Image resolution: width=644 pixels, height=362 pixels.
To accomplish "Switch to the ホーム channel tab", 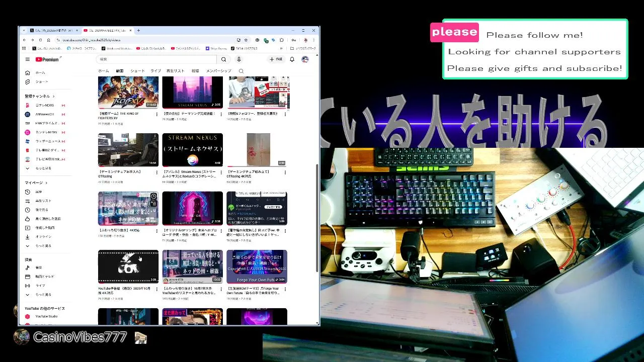I will coord(103,71).
